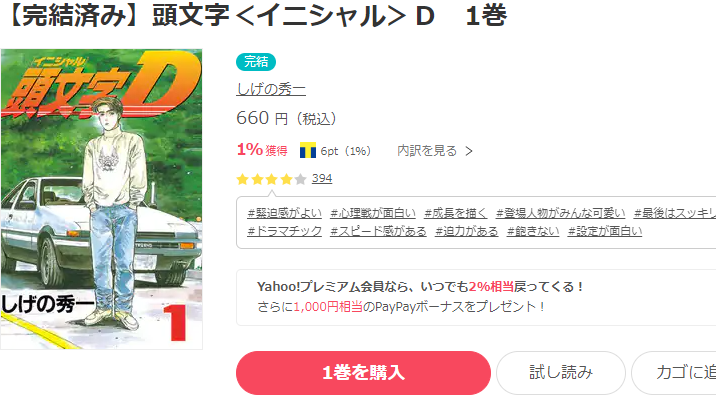Open the 394 reviews count link
Screen dimensions: 716x401
coord(322,179)
